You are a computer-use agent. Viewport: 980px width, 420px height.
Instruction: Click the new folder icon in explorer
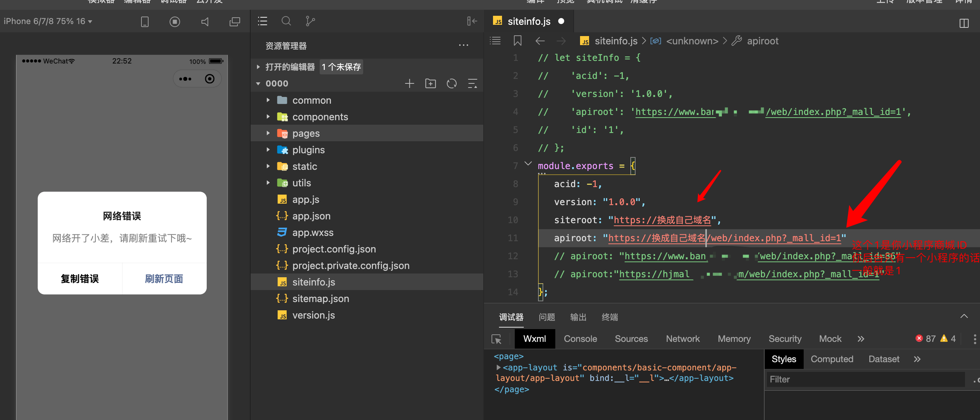[430, 83]
